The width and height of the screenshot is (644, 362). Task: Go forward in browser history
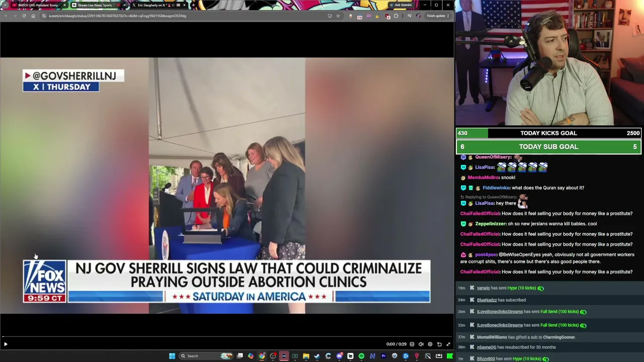(x=15, y=16)
